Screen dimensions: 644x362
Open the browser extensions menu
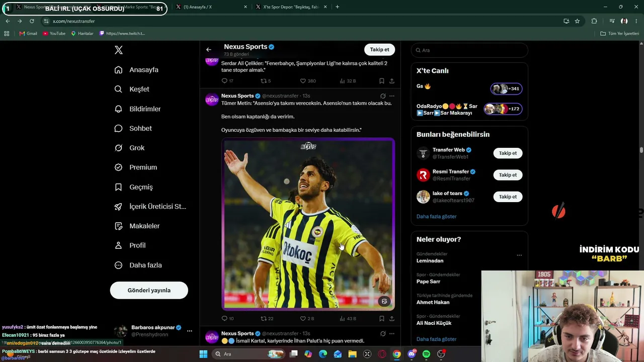tap(594, 21)
